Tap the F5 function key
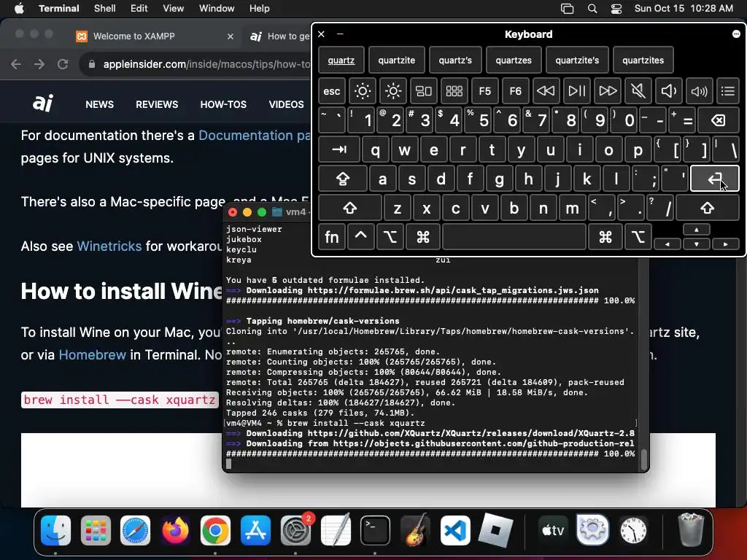 (x=484, y=91)
